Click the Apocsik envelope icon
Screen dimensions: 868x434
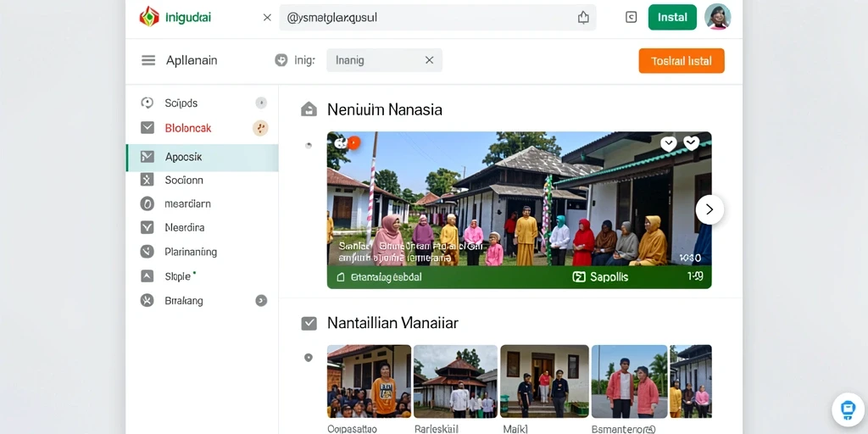pyautogui.click(x=147, y=157)
